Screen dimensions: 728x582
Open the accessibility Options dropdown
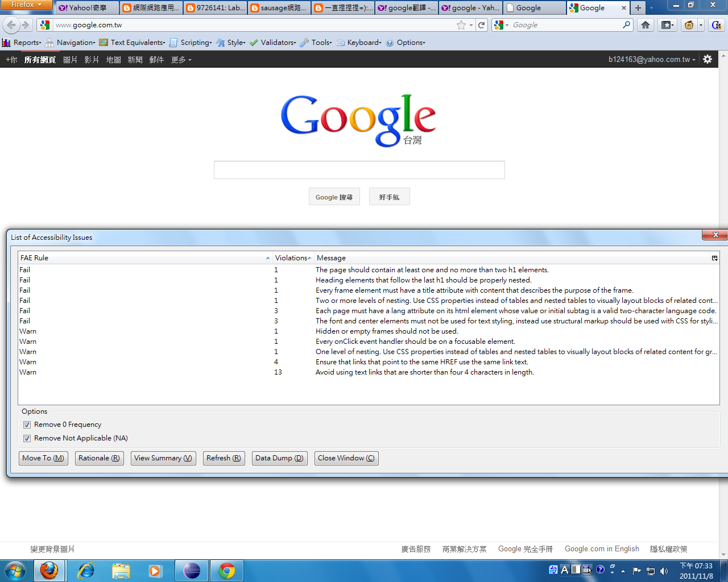point(406,43)
